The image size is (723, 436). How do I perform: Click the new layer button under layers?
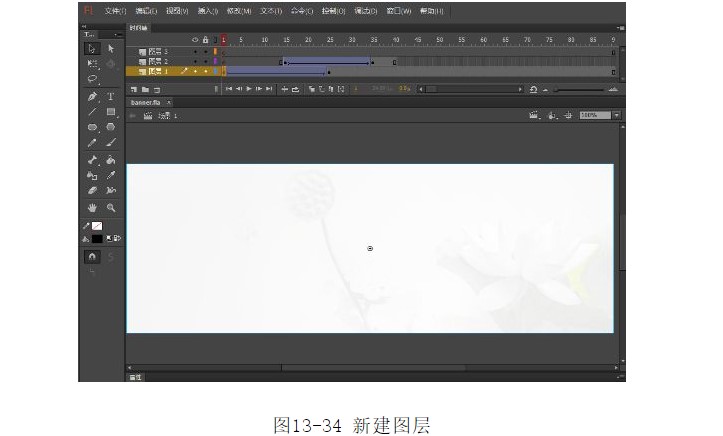[133, 89]
